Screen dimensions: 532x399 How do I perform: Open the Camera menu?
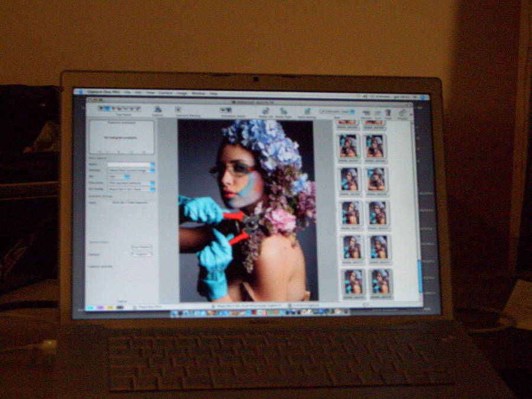point(166,93)
